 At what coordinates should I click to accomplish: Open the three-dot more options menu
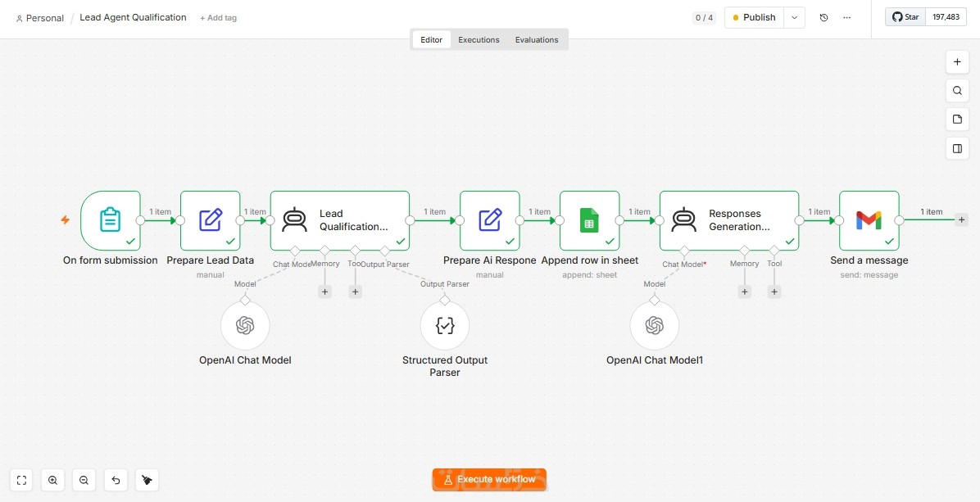pos(847,17)
